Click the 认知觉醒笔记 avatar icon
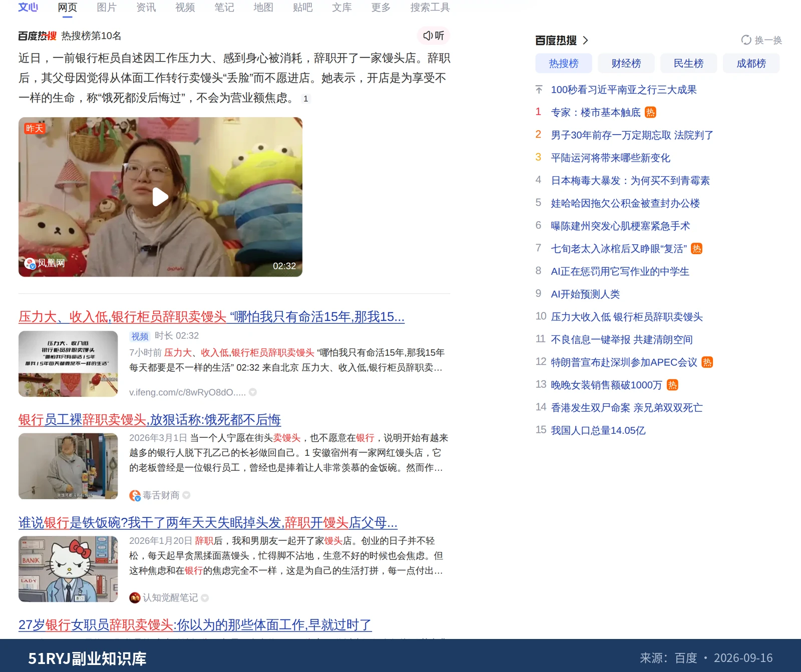Image resolution: width=801 pixels, height=672 pixels. tap(135, 598)
